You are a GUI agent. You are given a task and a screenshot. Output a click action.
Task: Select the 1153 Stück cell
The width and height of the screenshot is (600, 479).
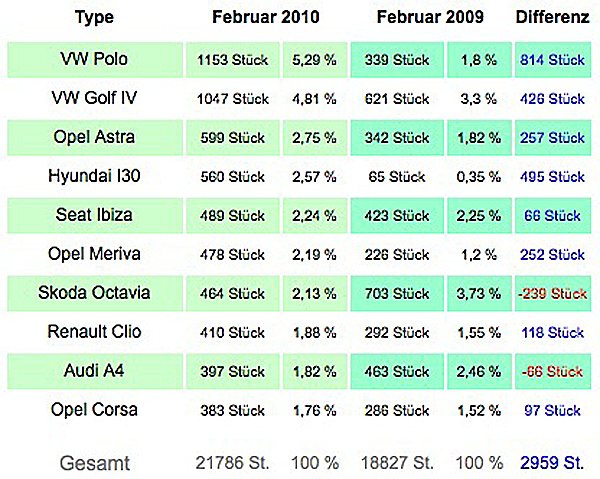[233, 60]
